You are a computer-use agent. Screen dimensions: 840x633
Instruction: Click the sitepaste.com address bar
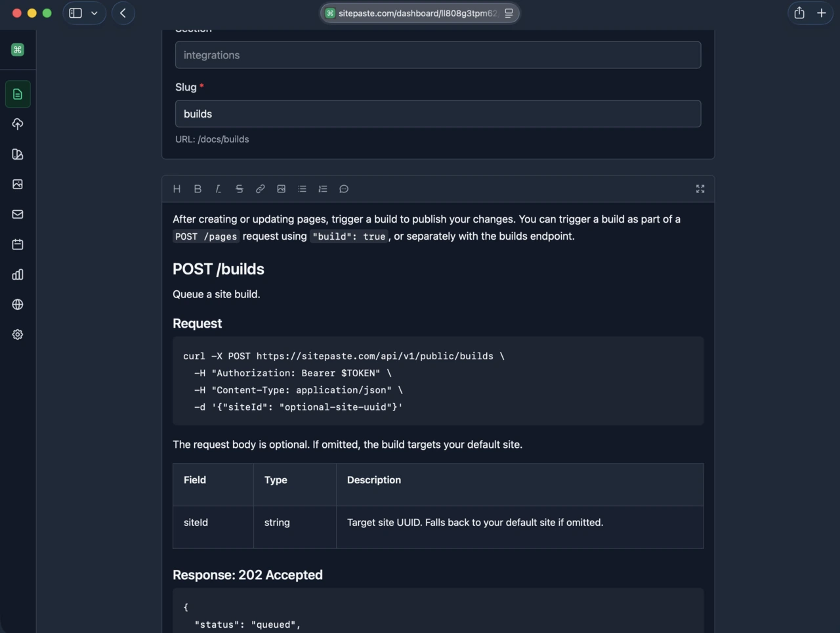point(419,13)
